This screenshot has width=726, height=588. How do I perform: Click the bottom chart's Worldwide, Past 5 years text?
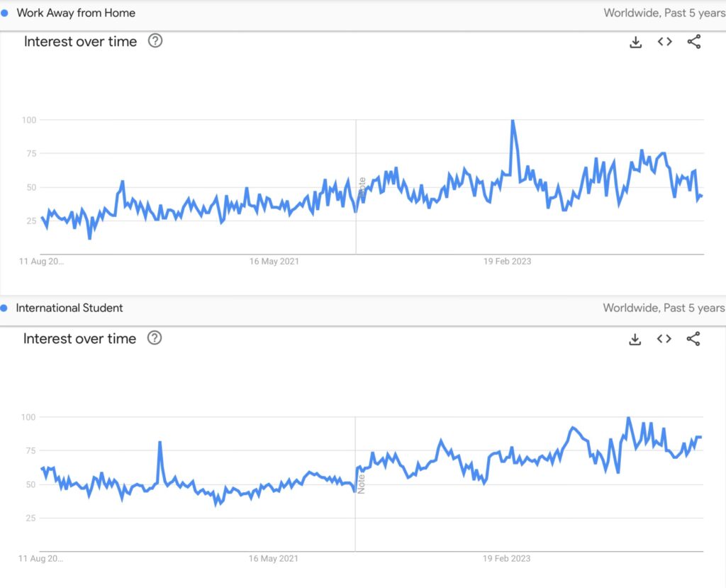[x=664, y=308]
